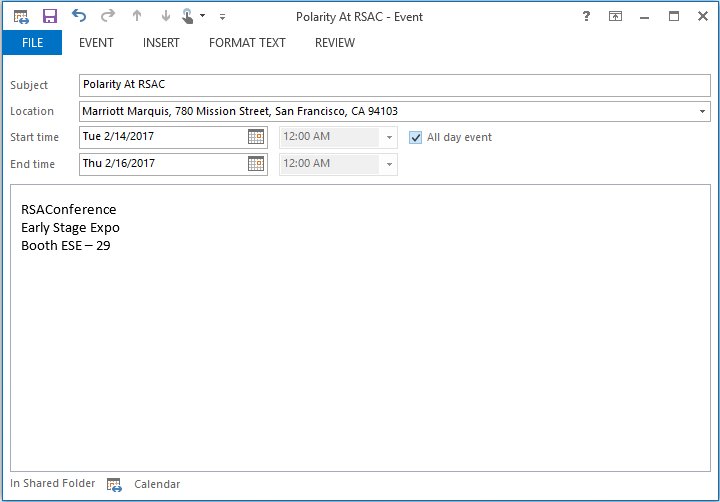Go to next item with down arrow
Viewport: 720px width, 502px height.
pos(165,16)
